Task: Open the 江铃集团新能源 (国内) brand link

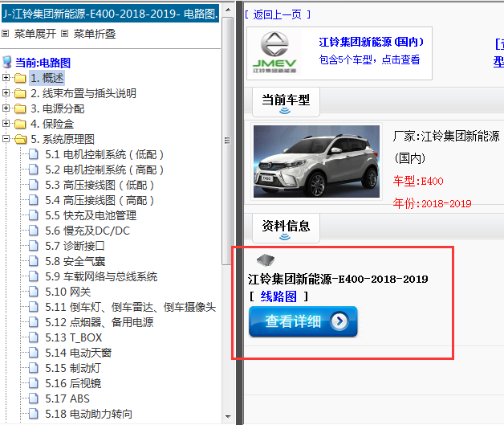Action: pos(372,42)
